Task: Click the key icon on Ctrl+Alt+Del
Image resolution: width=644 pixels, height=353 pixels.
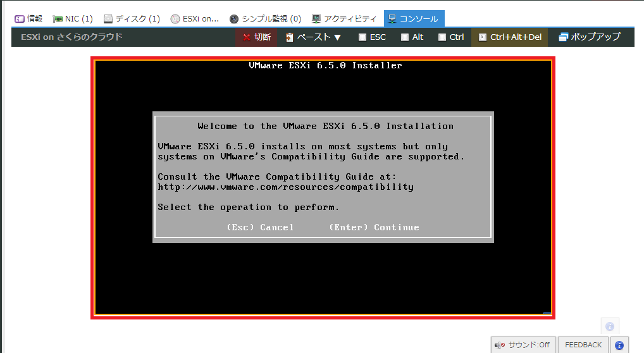Action: pos(483,37)
